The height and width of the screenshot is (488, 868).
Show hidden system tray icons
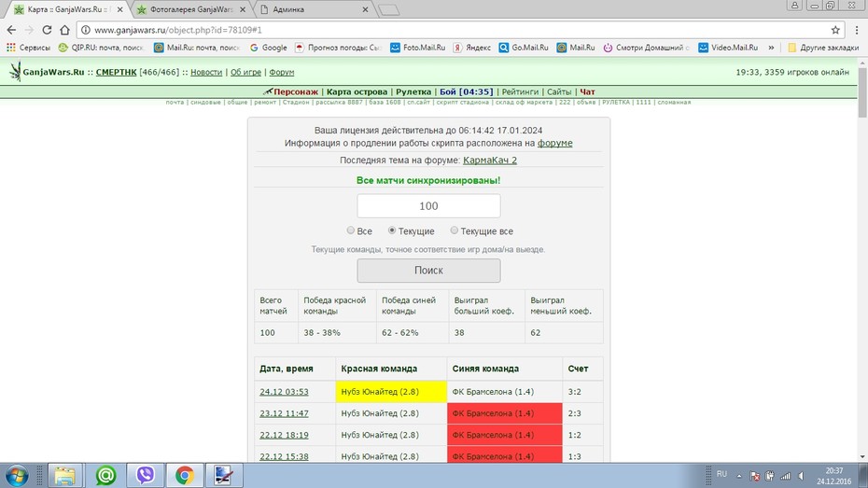(739, 476)
